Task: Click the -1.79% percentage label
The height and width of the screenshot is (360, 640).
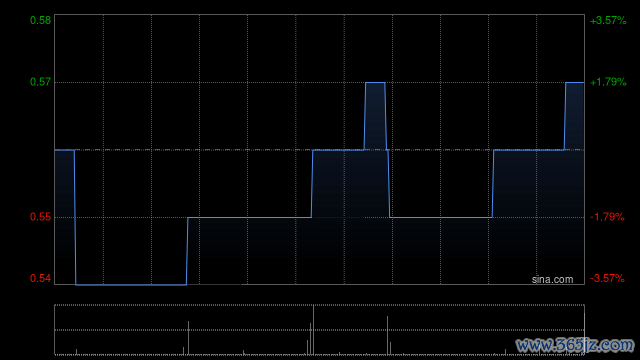Action: pyautogui.click(x=607, y=217)
